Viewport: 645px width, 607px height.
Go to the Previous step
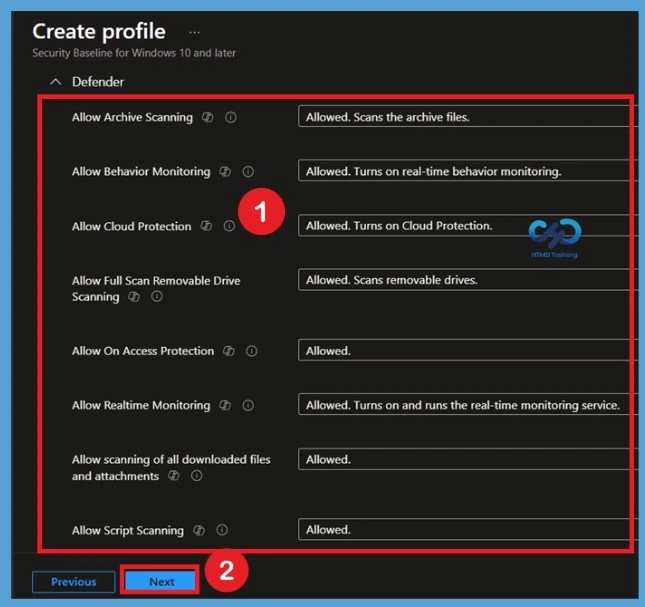pyautogui.click(x=74, y=582)
